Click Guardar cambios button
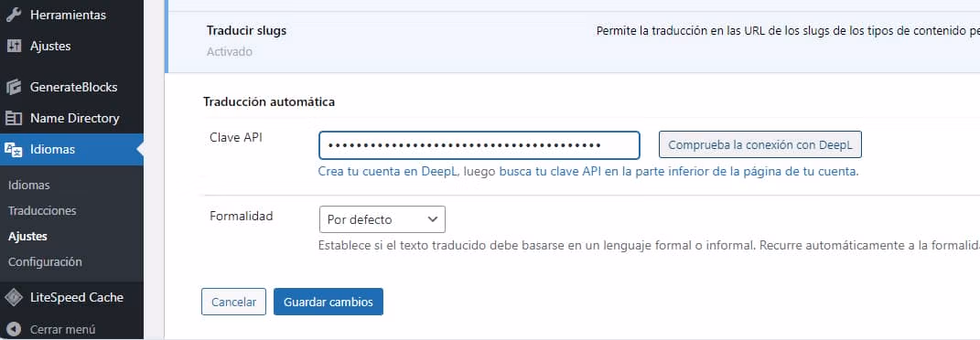Screen dimensions: 980x340 tap(328, 302)
